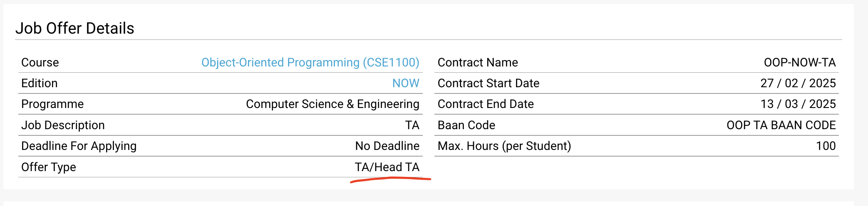Click the Job Description label
The width and height of the screenshot is (868, 206).
point(63,125)
